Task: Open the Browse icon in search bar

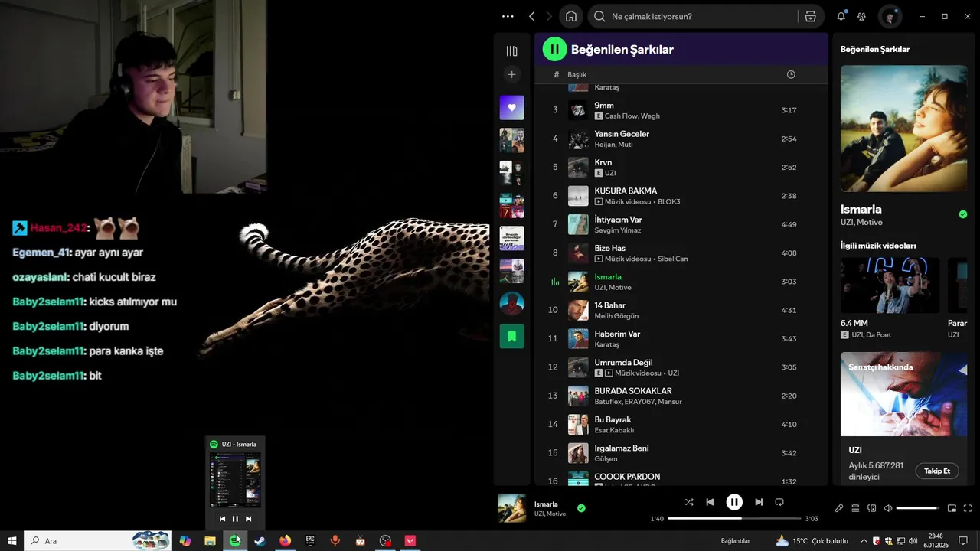Action: (810, 16)
